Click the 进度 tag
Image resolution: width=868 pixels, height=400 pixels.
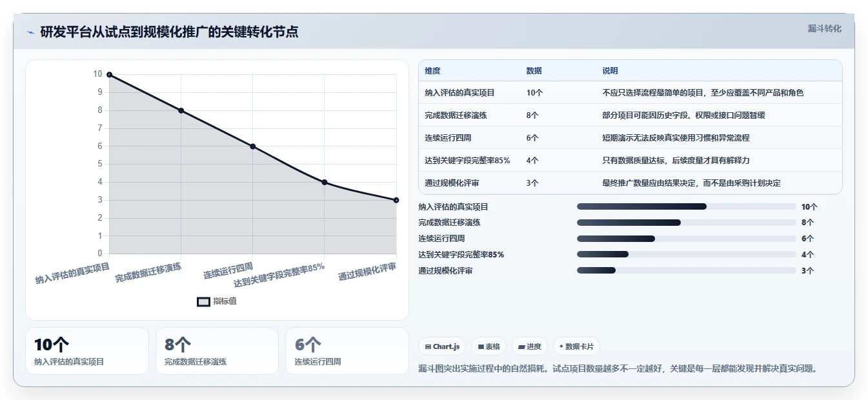pyautogui.click(x=530, y=346)
